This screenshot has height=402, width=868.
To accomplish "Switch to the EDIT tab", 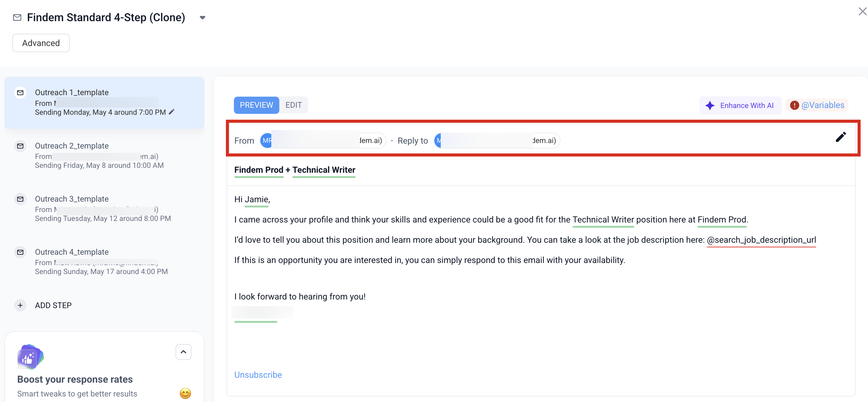I will tap(293, 105).
